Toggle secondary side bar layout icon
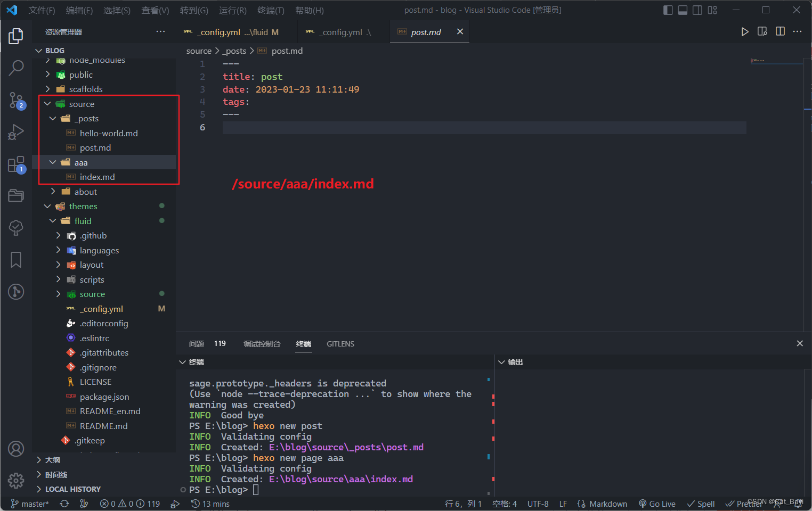The image size is (812, 511). click(x=697, y=10)
